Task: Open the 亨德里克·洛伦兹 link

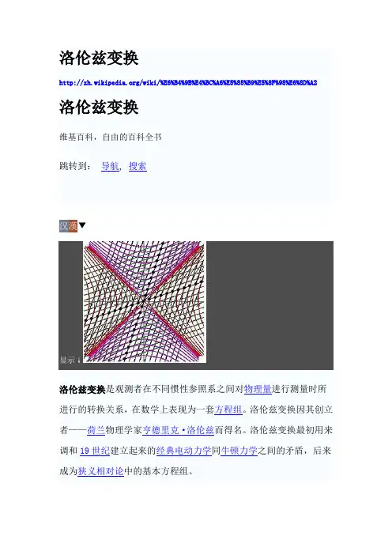Action: coord(179,430)
